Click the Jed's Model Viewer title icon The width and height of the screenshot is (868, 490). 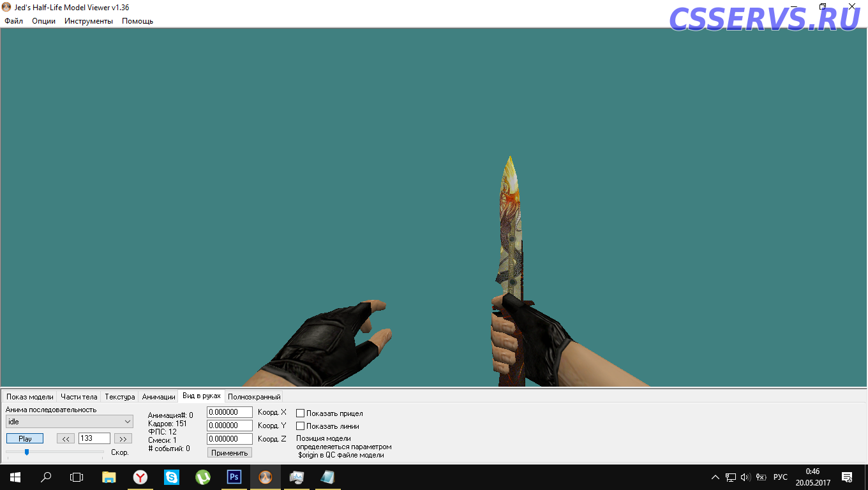[6, 7]
